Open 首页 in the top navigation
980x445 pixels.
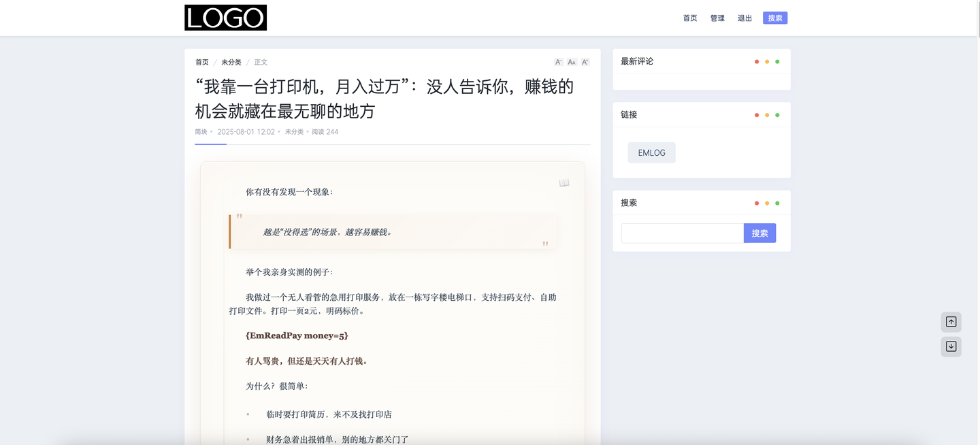[x=690, y=18]
